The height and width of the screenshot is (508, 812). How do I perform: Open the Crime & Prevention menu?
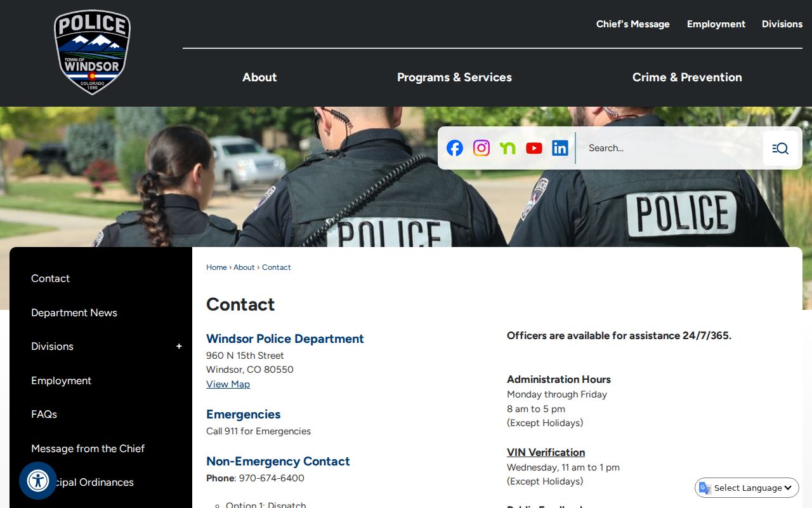[687, 77]
